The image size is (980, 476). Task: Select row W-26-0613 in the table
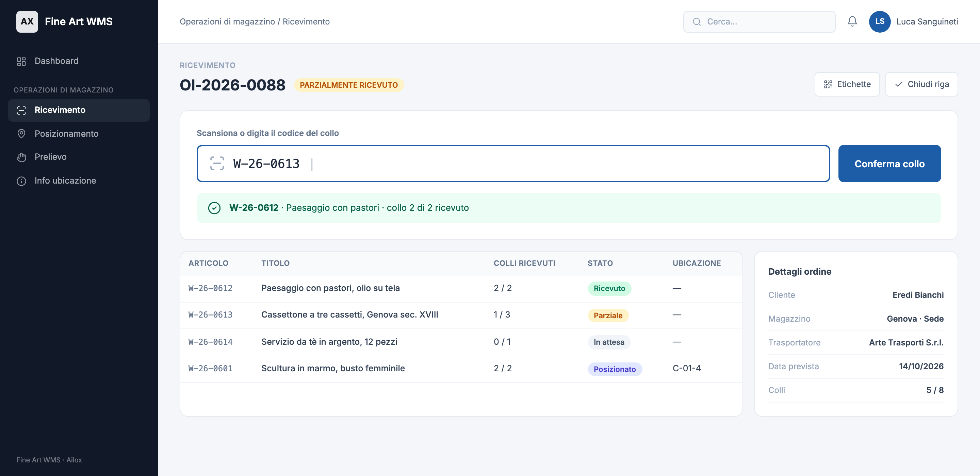(x=461, y=315)
